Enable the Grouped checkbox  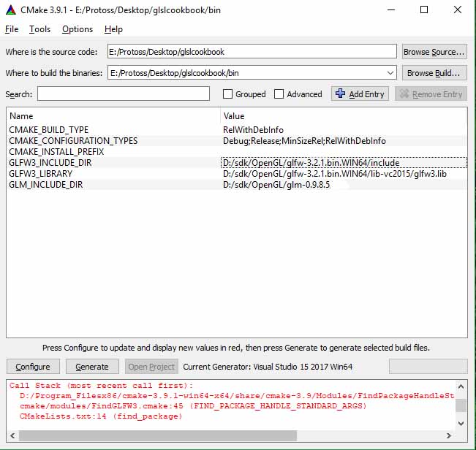[x=228, y=94]
